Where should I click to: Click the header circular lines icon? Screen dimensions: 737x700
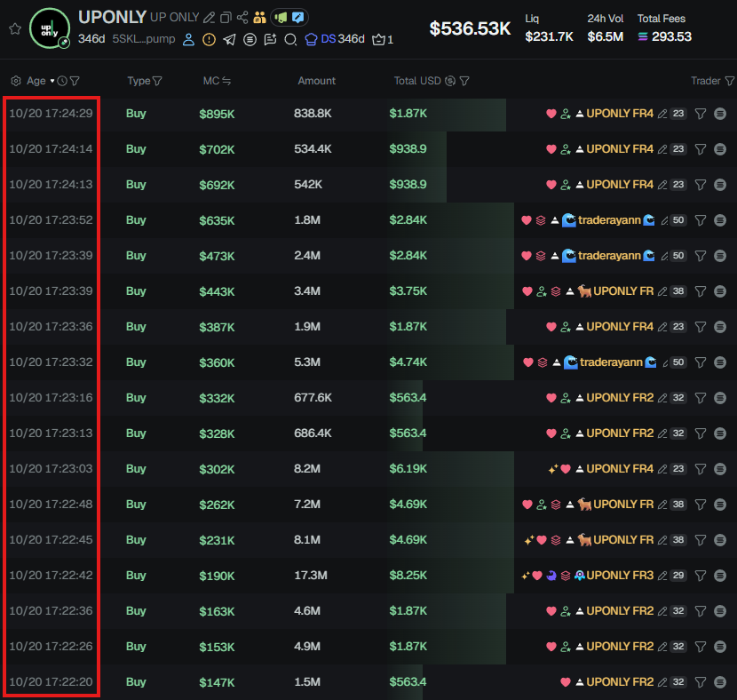(250, 39)
